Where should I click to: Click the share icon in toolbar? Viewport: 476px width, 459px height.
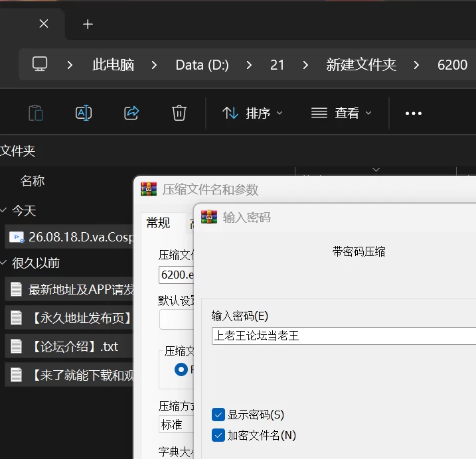131,113
